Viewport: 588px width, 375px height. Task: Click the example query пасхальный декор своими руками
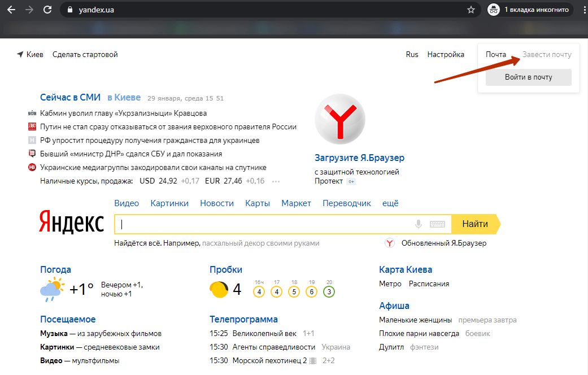(260, 243)
